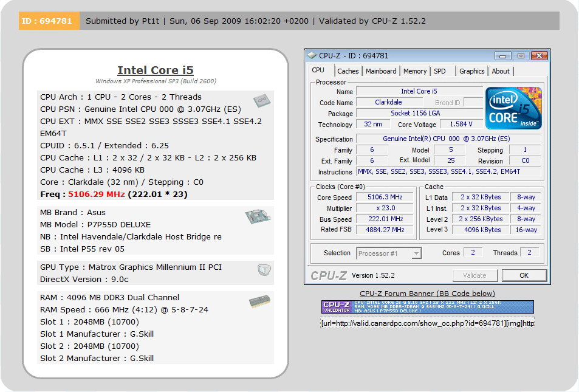Click the Windows XP Professional SP3 subtitle
This screenshot has width=579, height=392.
(156, 81)
